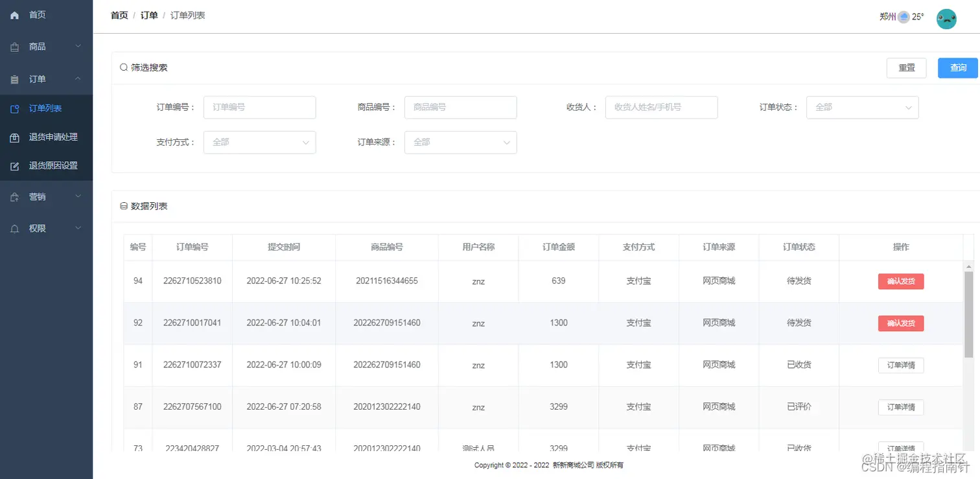Click the 订单来源 column header
The image size is (980, 479).
tap(719, 247)
